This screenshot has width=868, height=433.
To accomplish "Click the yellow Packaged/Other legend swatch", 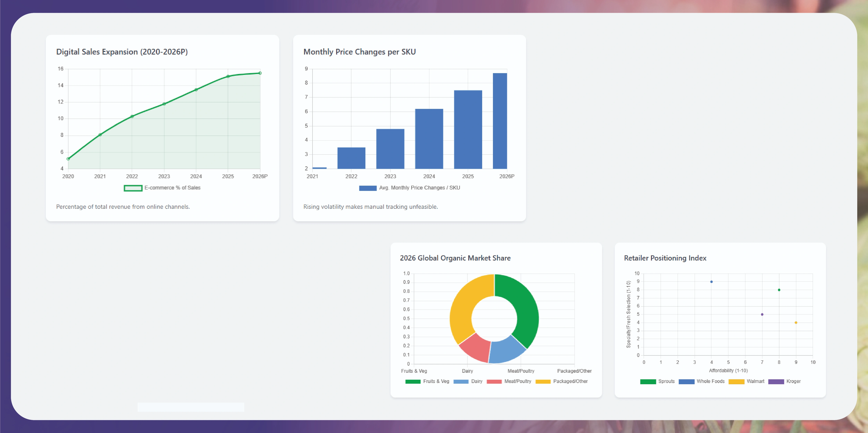I will (543, 381).
